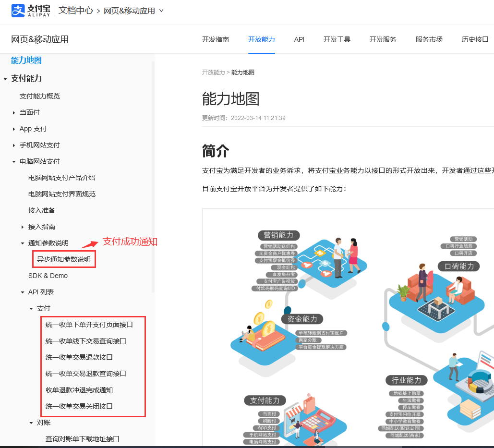The image size is (494, 448).
Task: Expand the 手机网站支付 tree item
Action: tap(14, 145)
